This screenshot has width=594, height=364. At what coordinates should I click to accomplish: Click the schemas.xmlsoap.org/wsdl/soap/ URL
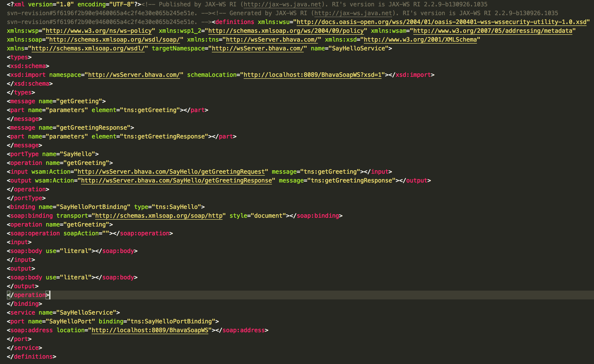coord(114,40)
